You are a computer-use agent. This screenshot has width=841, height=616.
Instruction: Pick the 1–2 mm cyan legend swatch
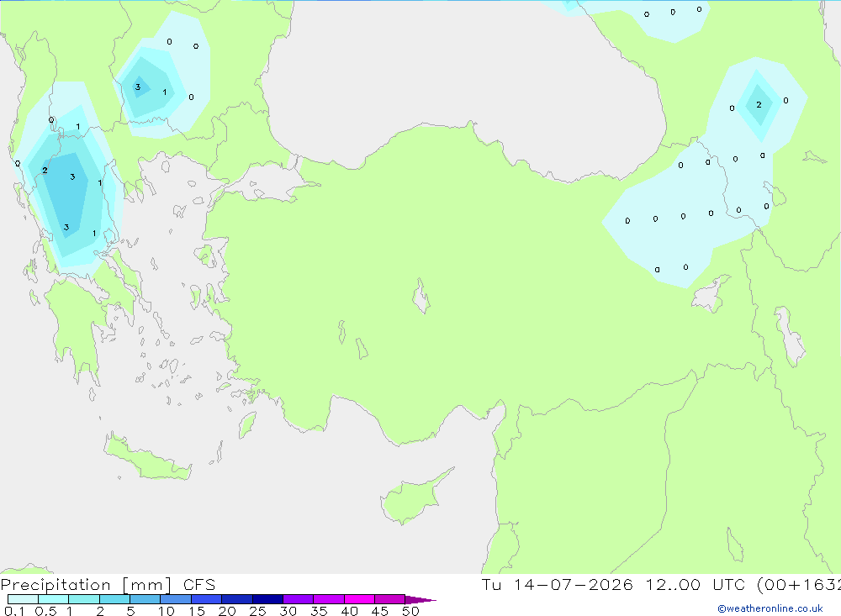tap(84, 599)
